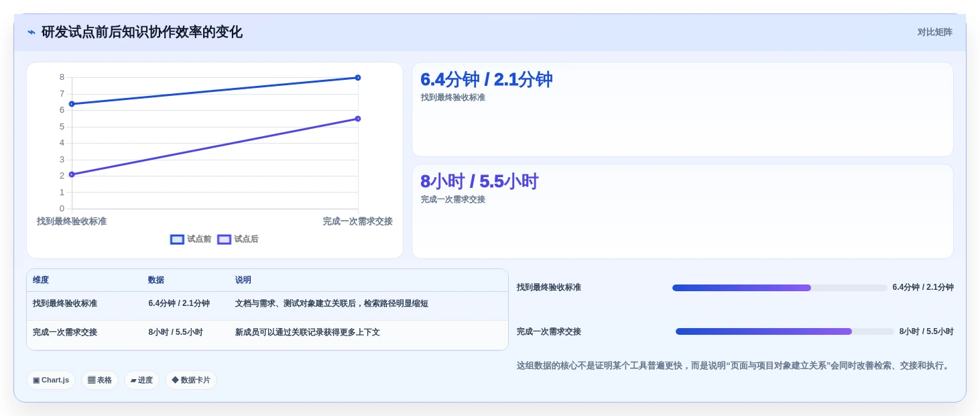Click the description 新成员可以通过关联记录获得更多上下文
This screenshot has height=416, width=980.
pos(308,333)
